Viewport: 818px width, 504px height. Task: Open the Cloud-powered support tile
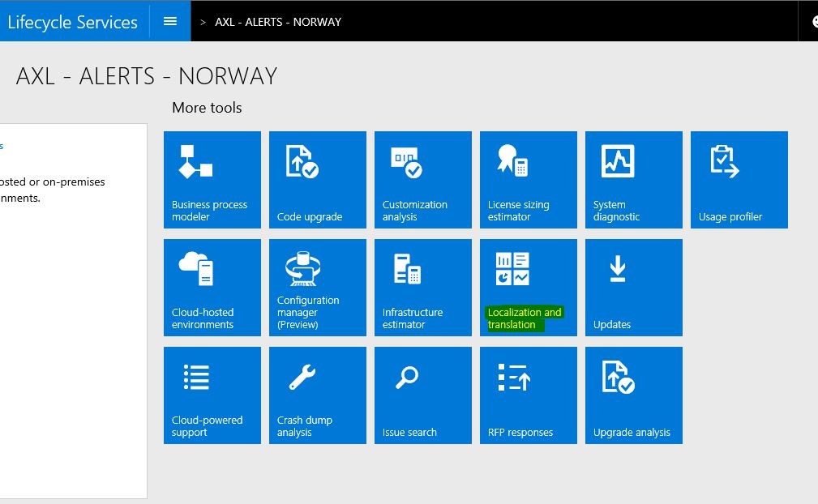coord(212,395)
